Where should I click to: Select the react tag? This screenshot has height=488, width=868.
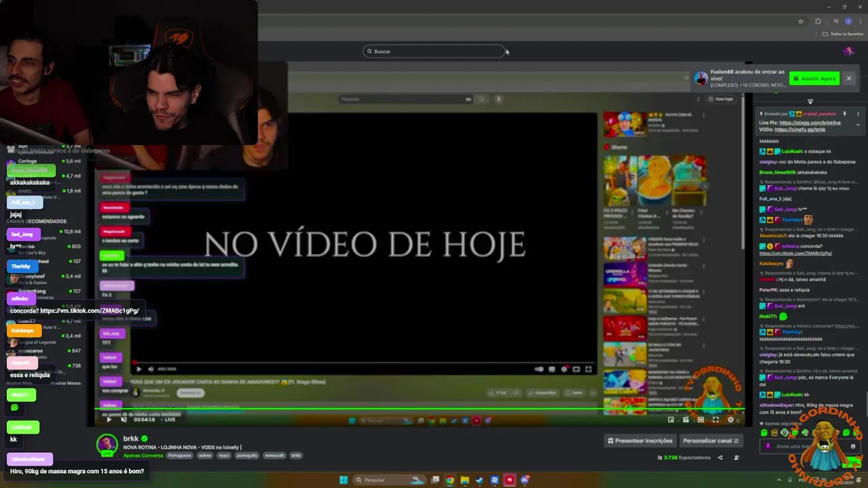coord(224,455)
